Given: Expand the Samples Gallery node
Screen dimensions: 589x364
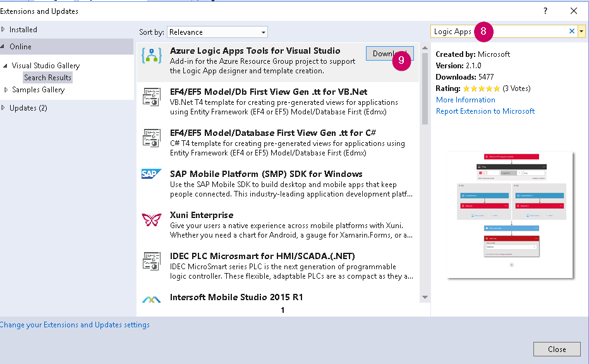Looking at the screenshot, I should (7, 90).
